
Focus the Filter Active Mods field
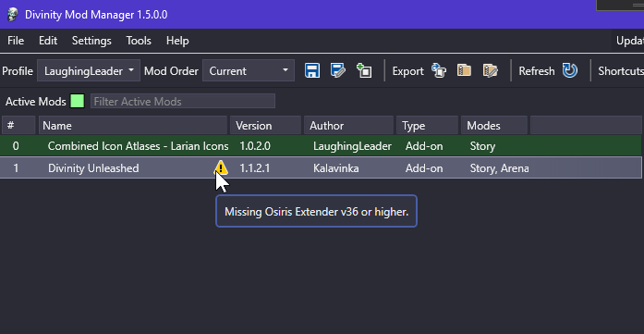coord(183,101)
